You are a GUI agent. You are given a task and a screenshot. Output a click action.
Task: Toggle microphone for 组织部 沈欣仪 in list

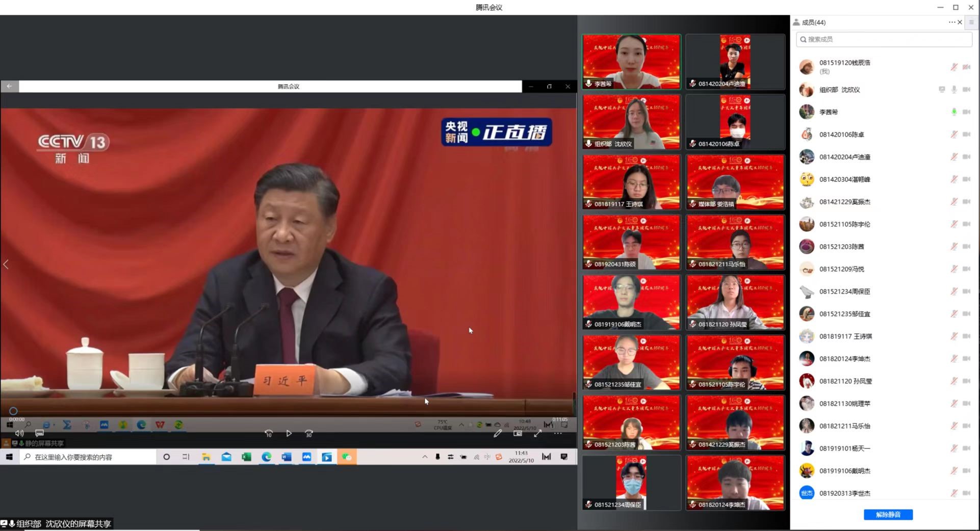click(953, 90)
